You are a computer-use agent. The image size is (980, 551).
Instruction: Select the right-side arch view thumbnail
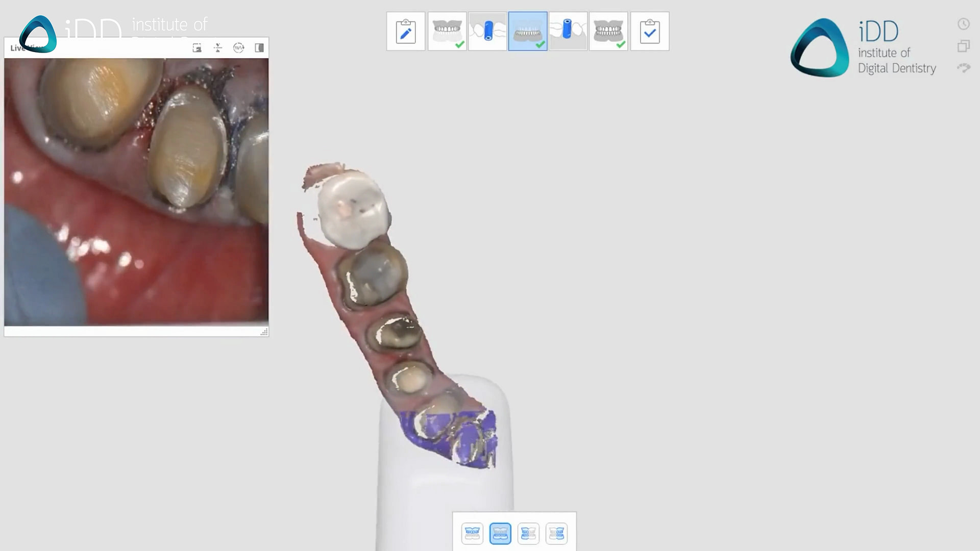556,533
